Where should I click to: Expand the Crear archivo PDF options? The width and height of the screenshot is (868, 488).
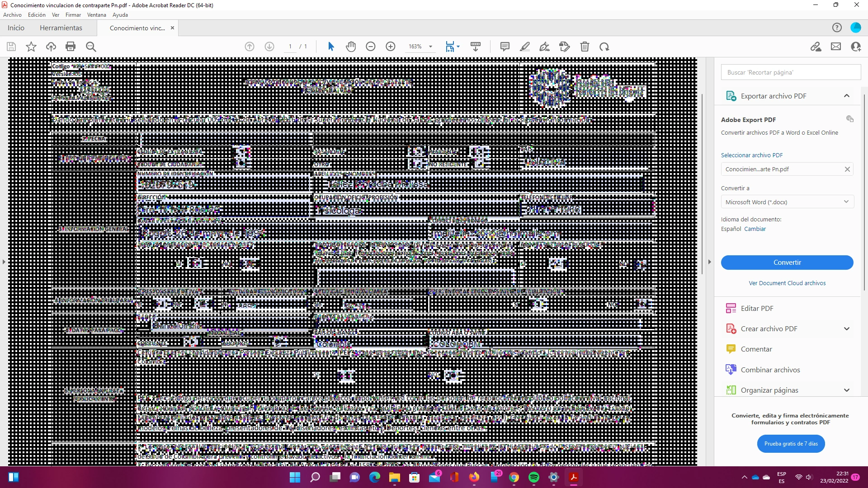pyautogui.click(x=847, y=329)
